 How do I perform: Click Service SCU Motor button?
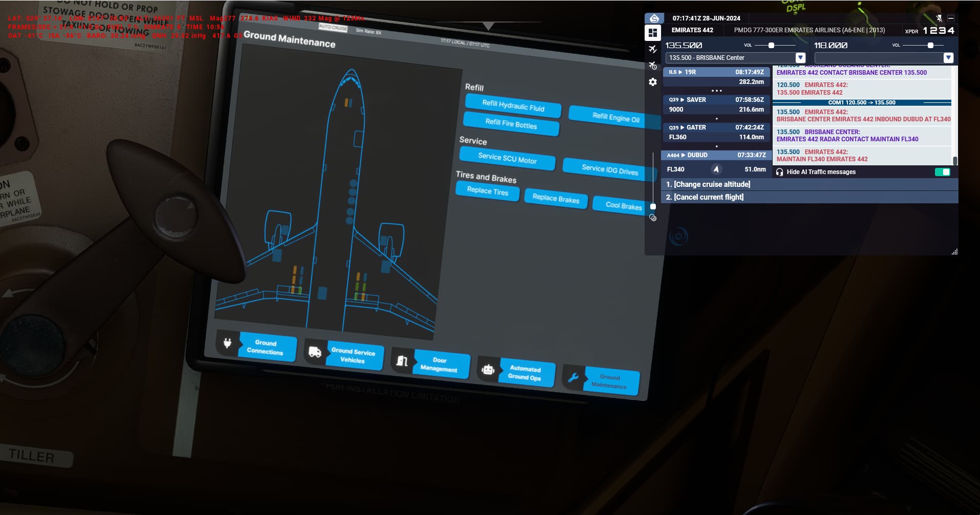coord(507,158)
